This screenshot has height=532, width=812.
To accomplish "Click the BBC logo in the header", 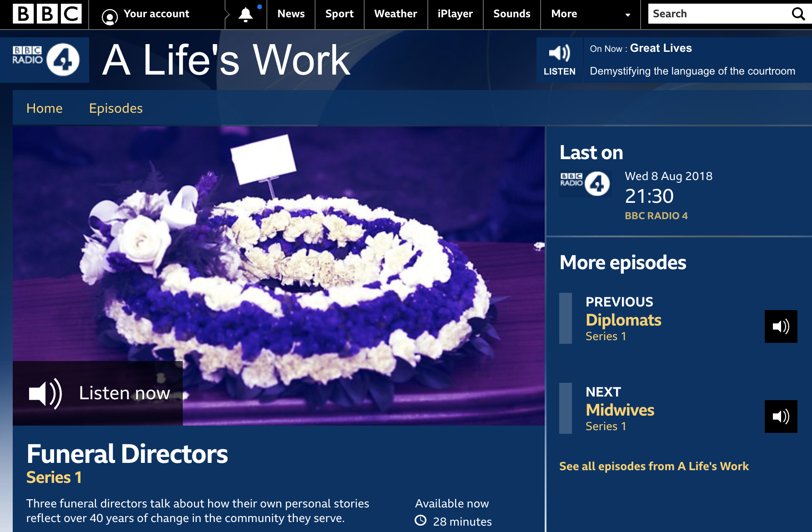I will tap(47, 14).
